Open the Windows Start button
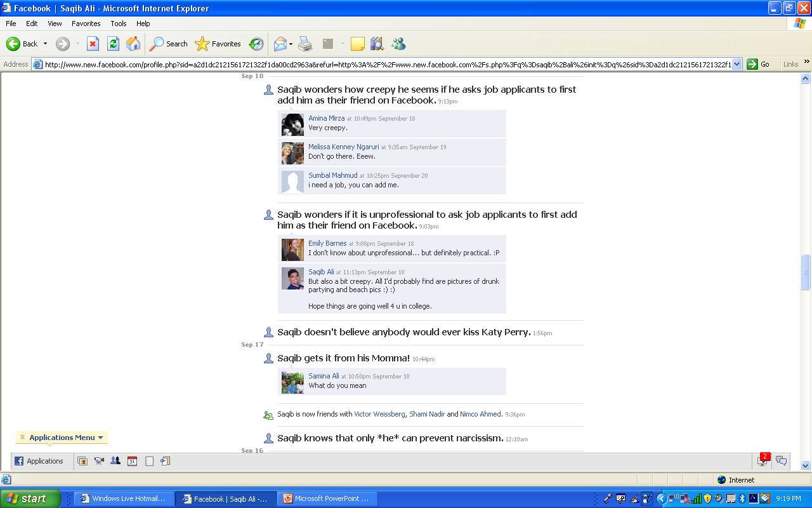Screen dimensions: 812x508 click(x=30, y=498)
